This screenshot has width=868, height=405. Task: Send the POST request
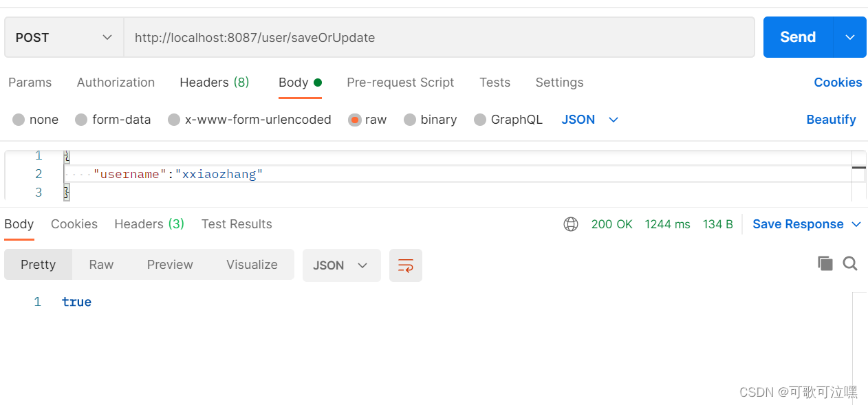click(798, 37)
